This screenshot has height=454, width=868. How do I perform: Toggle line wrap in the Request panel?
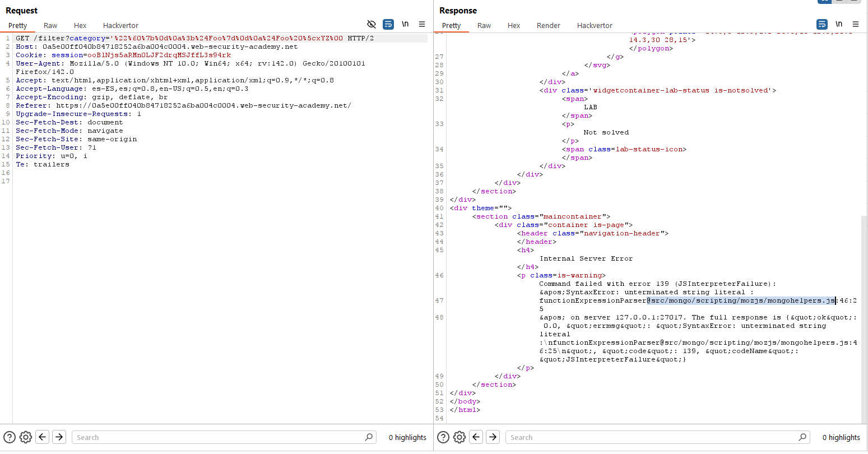click(388, 24)
